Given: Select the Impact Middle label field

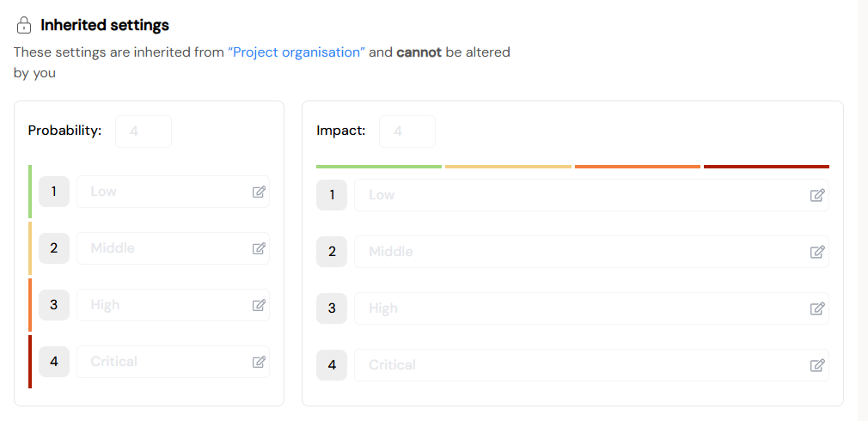Looking at the screenshot, I should click(x=591, y=252).
